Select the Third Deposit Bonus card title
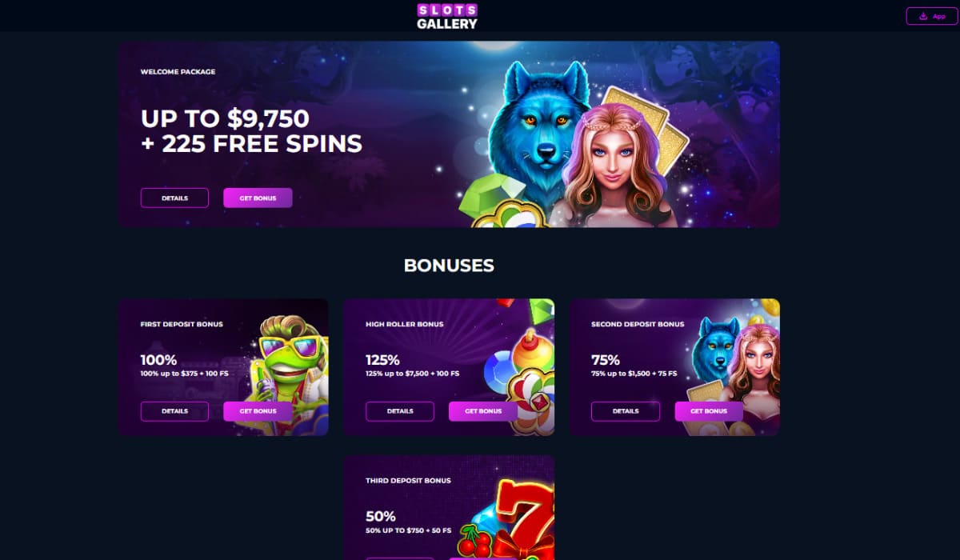960x560 pixels. coord(408,481)
